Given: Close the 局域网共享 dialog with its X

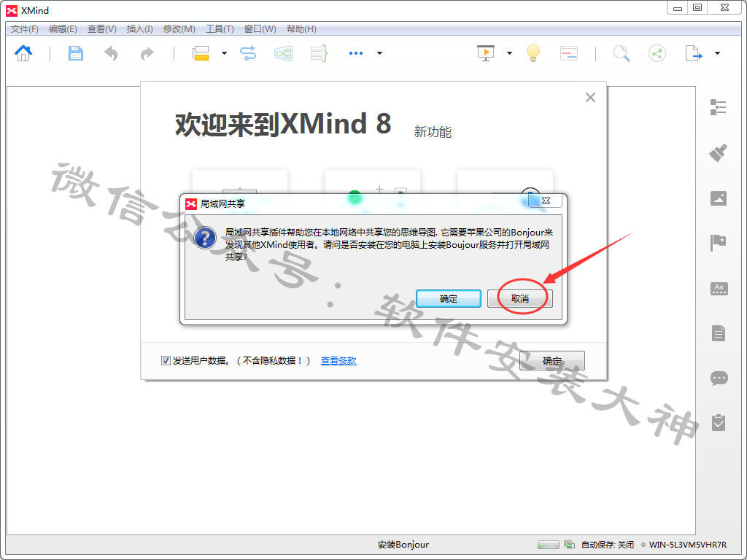Looking at the screenshot, I should coord(546,201).
